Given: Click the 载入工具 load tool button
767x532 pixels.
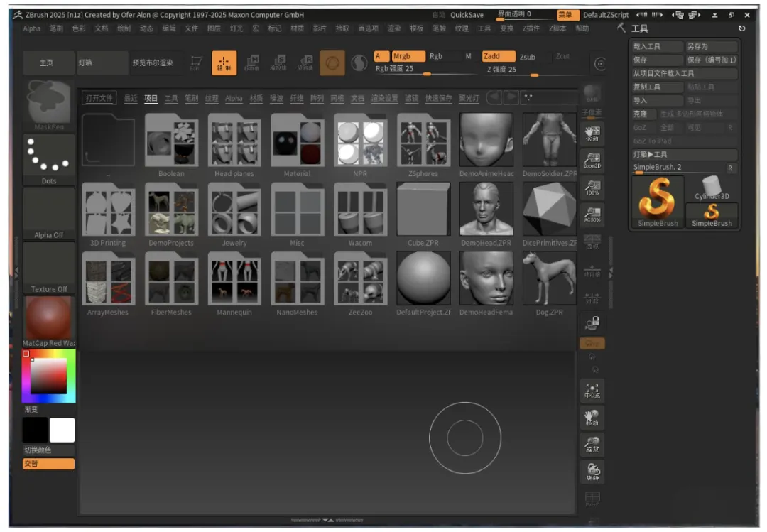Looking at the screenshot, I should [657, 46].
